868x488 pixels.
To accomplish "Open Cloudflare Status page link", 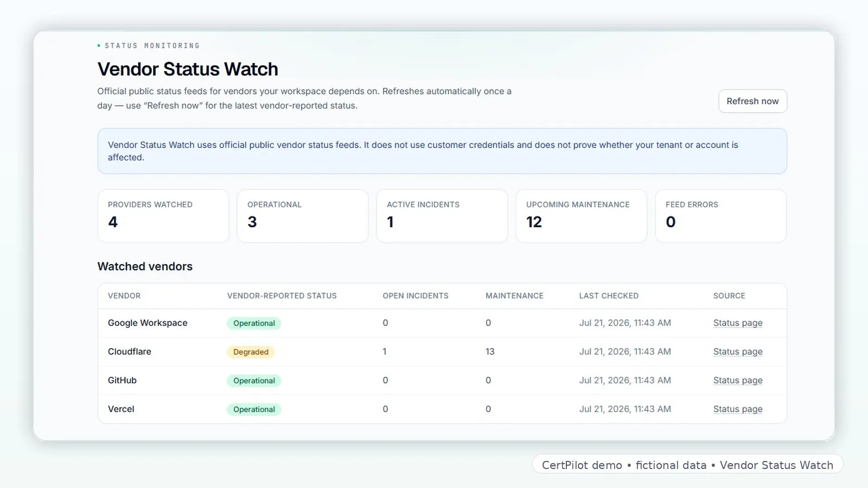I will [x=738, y=352].
